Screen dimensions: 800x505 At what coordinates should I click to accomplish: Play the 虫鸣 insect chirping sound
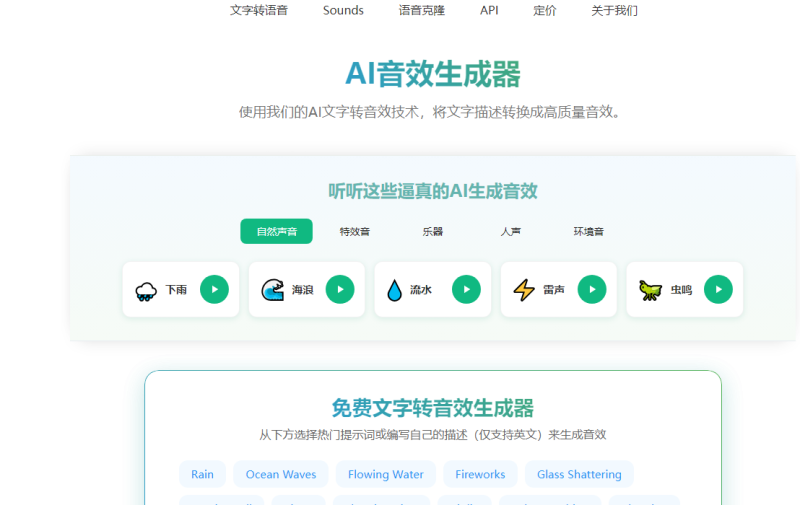pyautogui.click(x=718, y=290)
